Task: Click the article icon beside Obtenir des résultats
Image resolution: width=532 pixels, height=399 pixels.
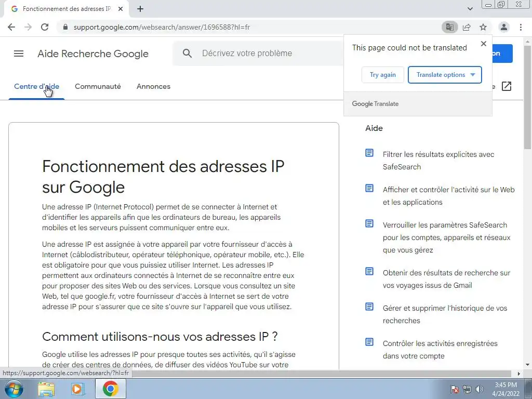Action: pyautogui.click(x=369, y=271)
